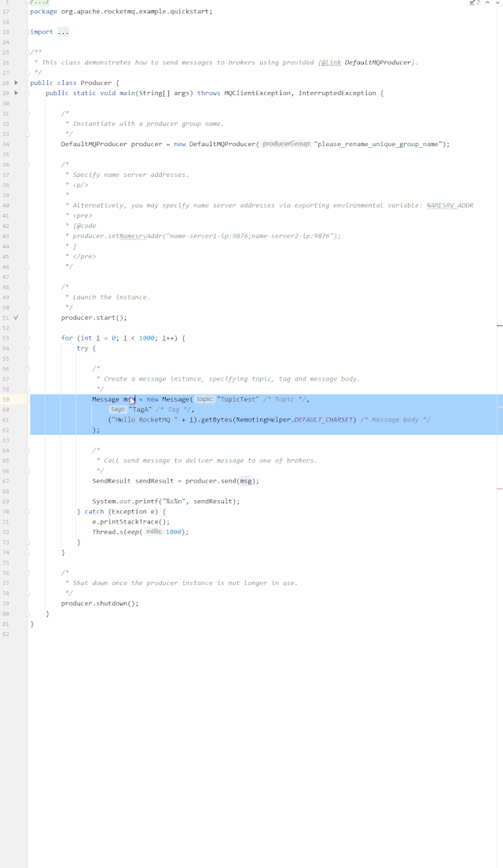This screenshot has width=503, height=868.
Task: Click line number 59 in gutter
Action: pyautogui.click(x=6, y=399)
